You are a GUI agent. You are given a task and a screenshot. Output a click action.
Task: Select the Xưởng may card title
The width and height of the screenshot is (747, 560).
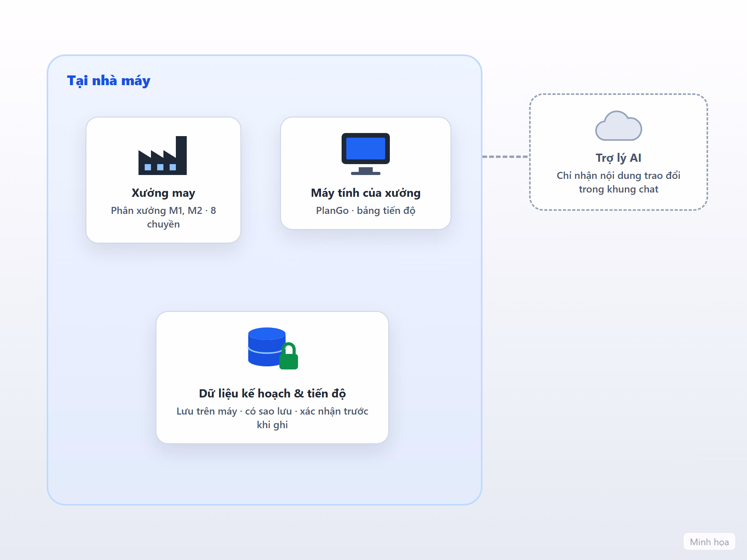(163, 193)
